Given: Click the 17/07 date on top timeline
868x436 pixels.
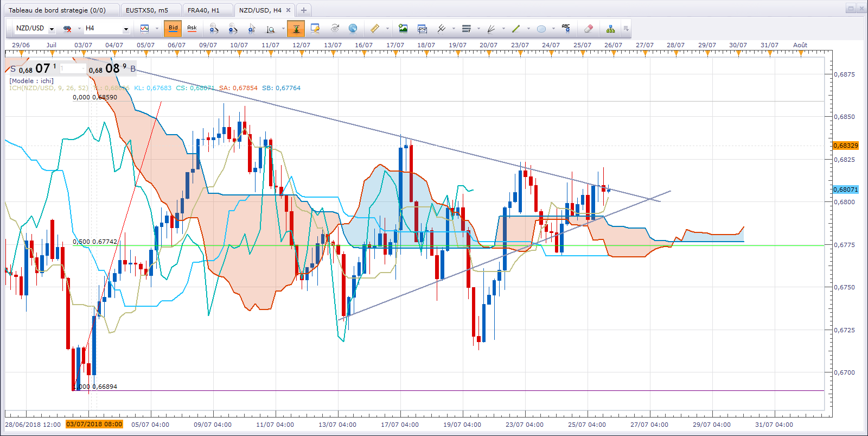Looking at the screenshot, I should coord(395,45).
